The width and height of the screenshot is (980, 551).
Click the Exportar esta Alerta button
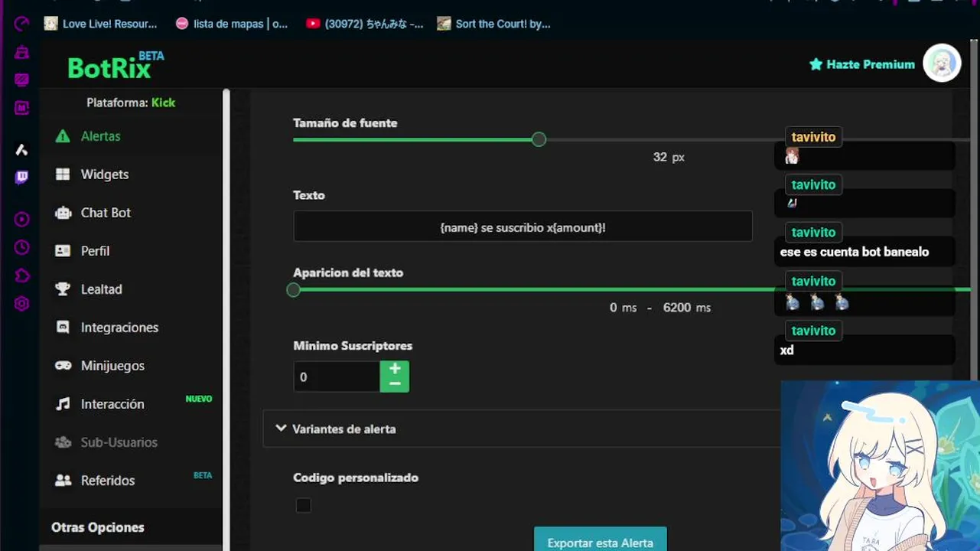pos(600,540)
